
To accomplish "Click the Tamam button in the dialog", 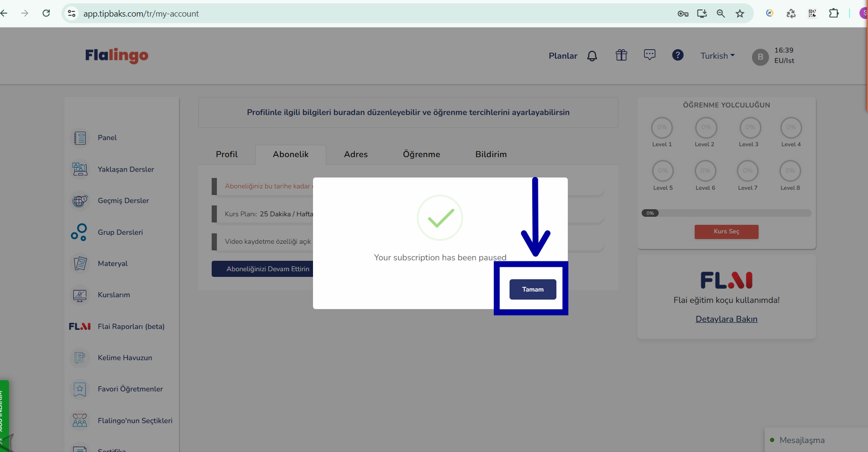I will [x=533, y=289].
